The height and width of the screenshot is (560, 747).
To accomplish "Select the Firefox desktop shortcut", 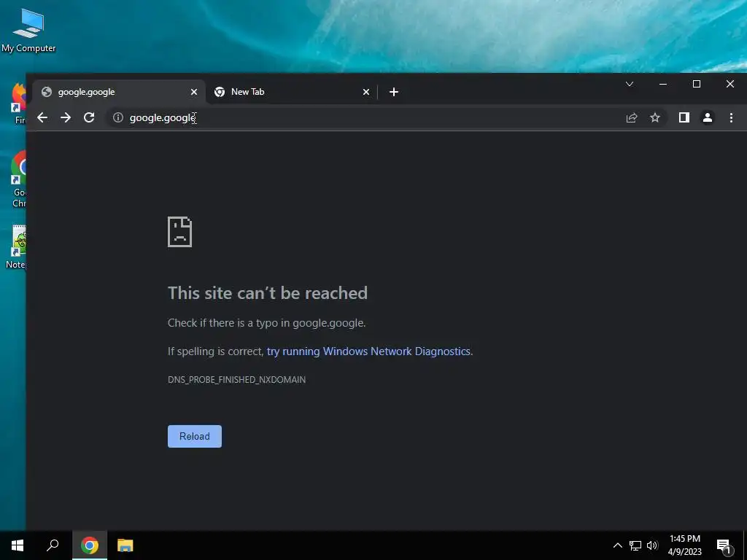I will [19, 103].
